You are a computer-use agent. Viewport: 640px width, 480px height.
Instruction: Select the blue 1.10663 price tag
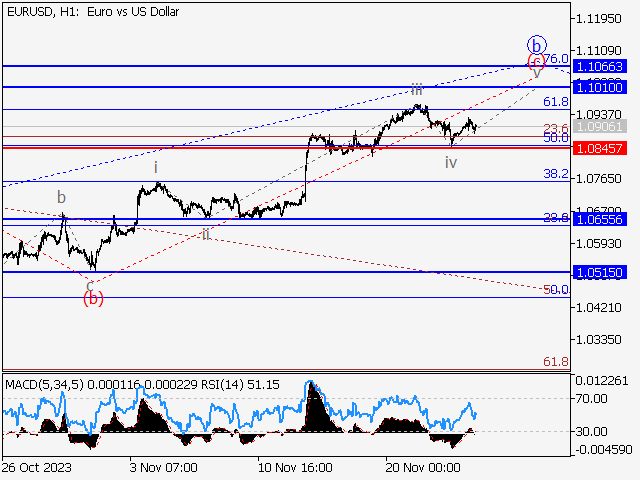[600, 66]
